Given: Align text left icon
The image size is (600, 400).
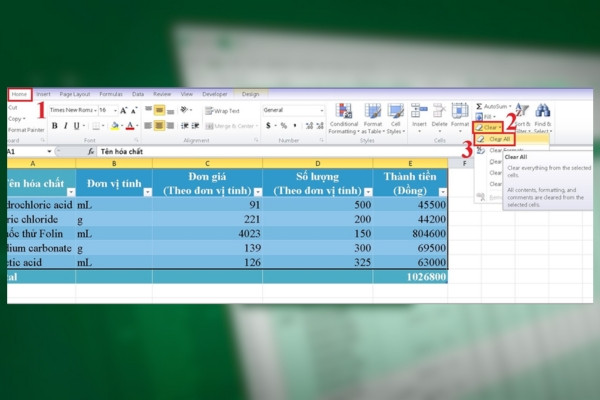Looking at the screenshot, I should click(148, 126).
